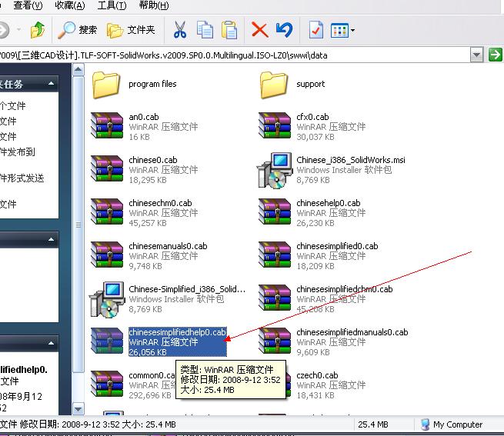
Task: Select the chinesemanuals0.cab archive icon
Action: pos(107,255)
